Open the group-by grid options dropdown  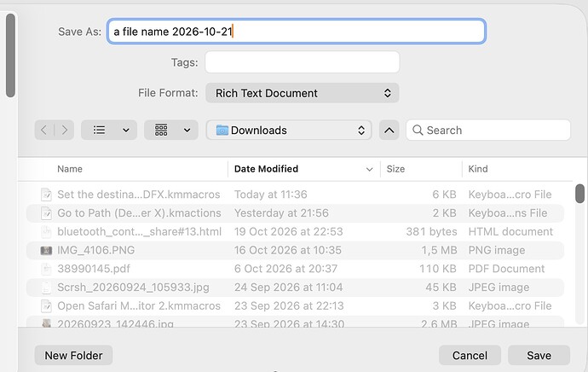click(x=171, y=131)
